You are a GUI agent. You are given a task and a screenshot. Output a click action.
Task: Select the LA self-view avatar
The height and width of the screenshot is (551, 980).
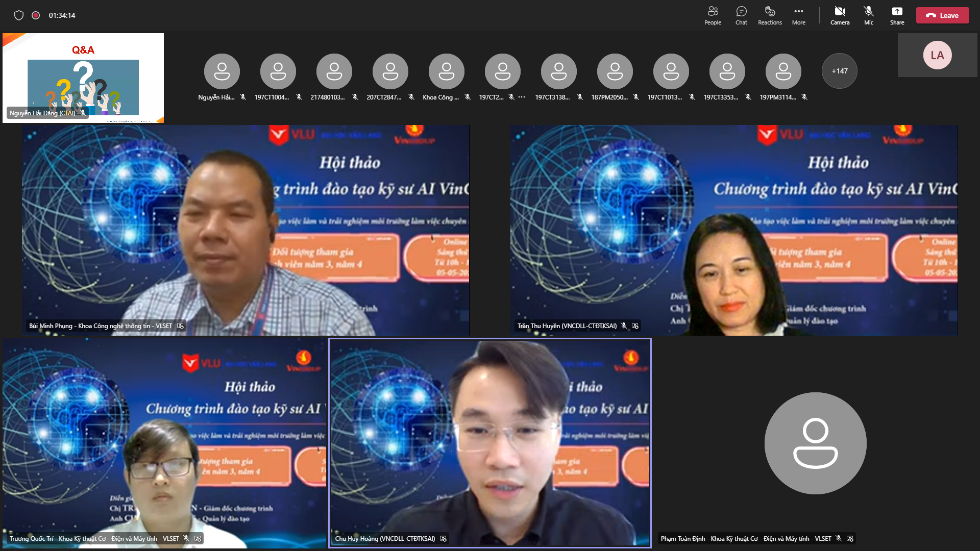click(x=937, y=55)
